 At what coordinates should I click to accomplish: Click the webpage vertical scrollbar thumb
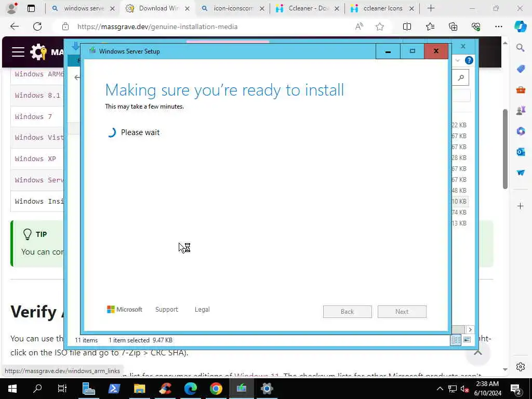tap(505, 149)
